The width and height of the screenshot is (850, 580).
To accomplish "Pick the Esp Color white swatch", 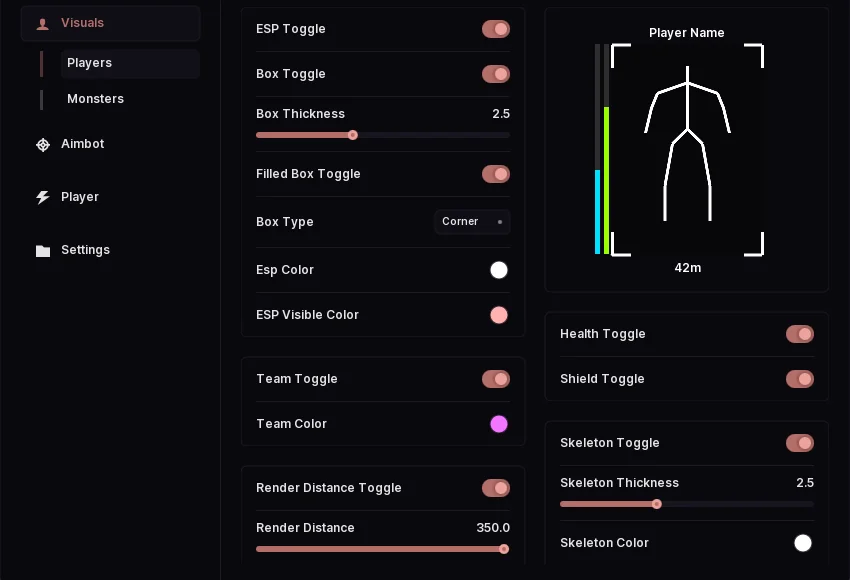I will click(x=499, y=270).
